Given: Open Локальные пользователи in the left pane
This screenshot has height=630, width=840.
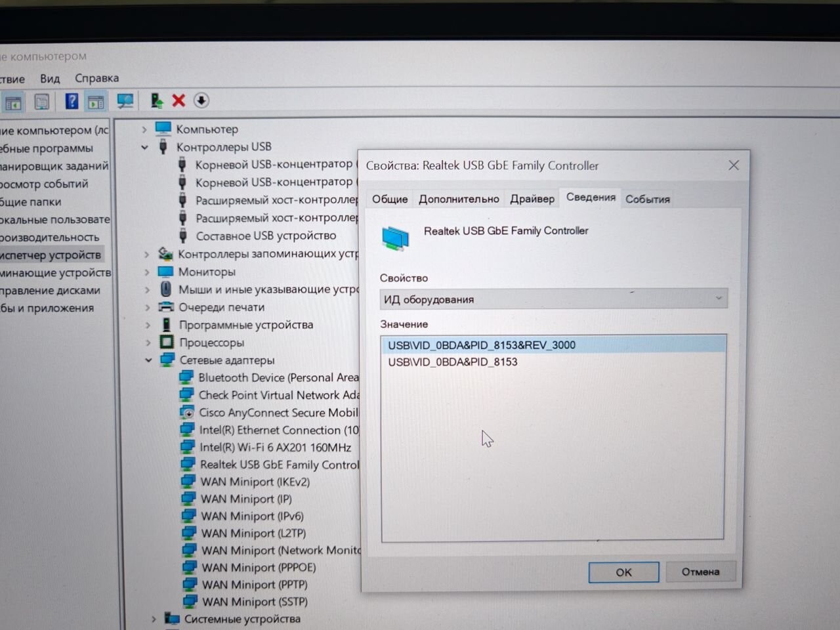Looking at the screenshot, I should [x=55, y=220].
